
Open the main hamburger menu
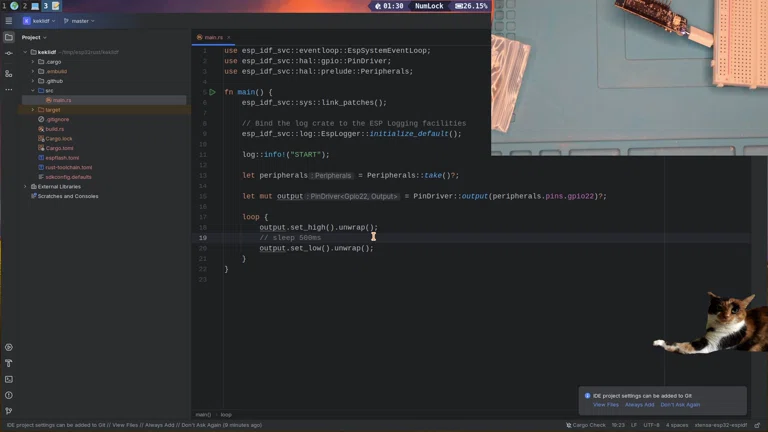9,21
